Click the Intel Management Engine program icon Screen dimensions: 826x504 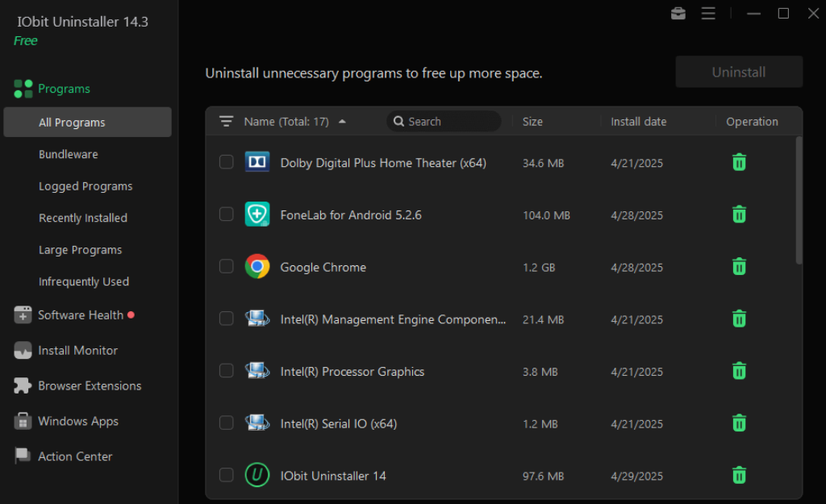point(257,319)
